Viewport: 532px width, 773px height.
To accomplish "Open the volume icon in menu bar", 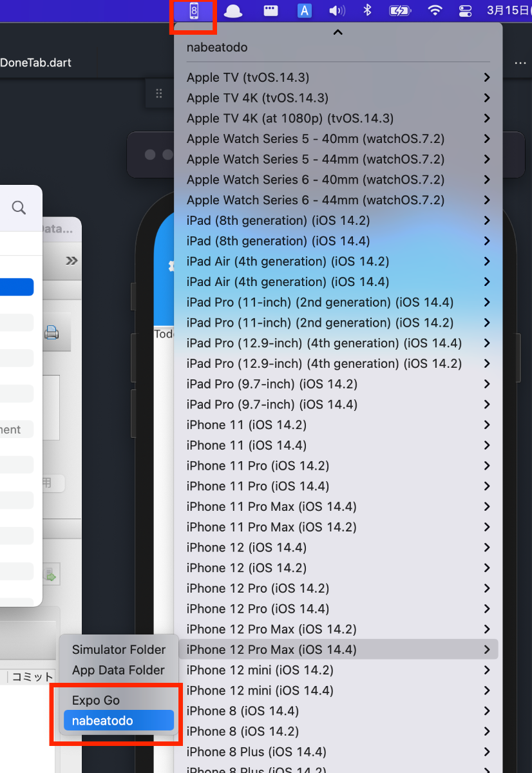I will tap(337, 10).
